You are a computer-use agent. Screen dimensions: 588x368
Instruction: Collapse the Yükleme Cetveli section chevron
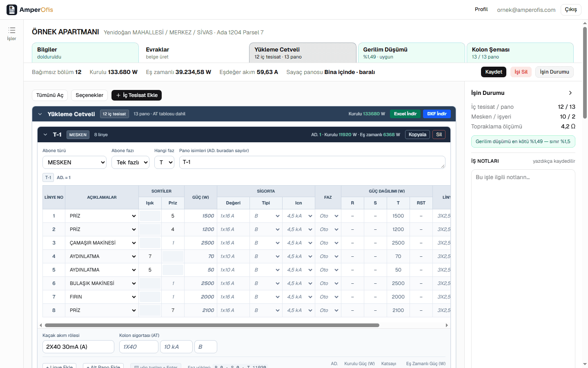coord(40,114)
